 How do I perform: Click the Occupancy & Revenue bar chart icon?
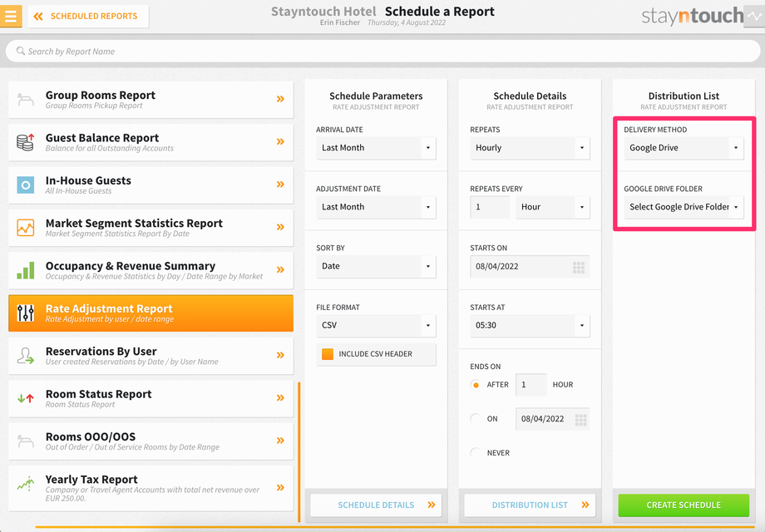[26, 270]
